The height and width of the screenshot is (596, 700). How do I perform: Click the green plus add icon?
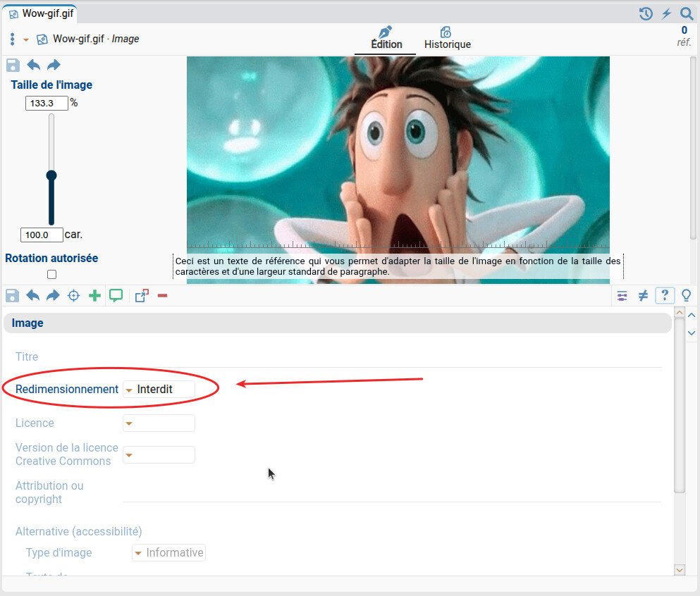94,296
